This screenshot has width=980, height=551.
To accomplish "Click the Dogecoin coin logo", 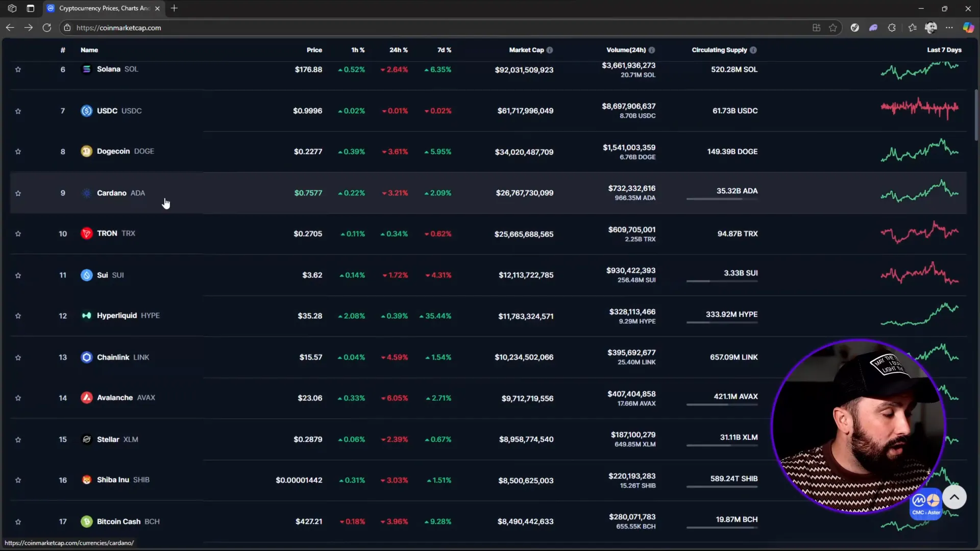I will click(87, 151).
